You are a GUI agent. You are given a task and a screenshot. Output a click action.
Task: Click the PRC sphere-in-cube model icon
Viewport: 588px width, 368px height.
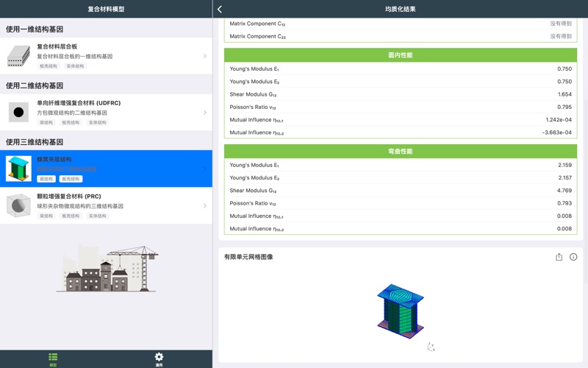tap(19, 206)
